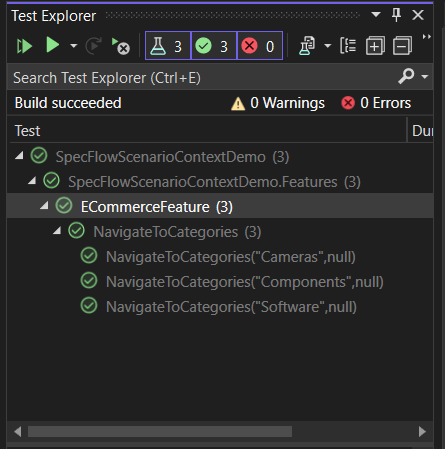
Task: Select NavigateToCategories("Cameras",null) test
Action: [x=220, y=257]
